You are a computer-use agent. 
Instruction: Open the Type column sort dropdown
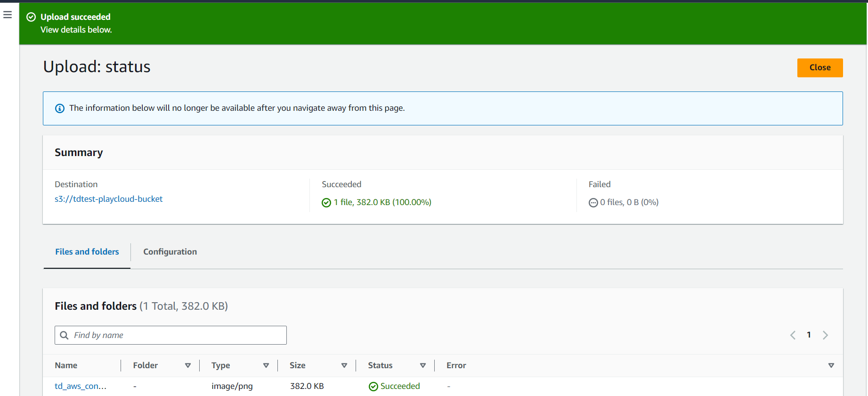266,365
